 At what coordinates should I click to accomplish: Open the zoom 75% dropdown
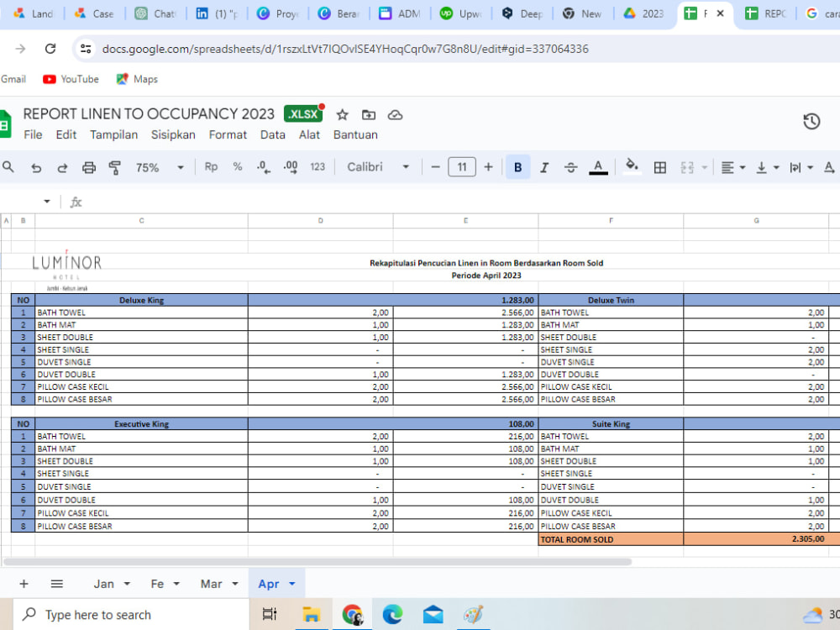159,168
